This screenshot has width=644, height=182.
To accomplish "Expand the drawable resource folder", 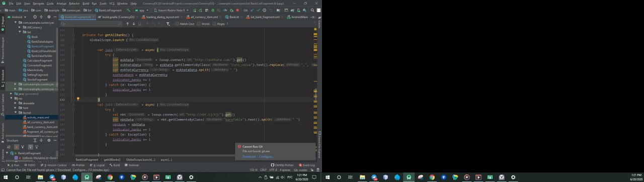I will pos(16,103).
